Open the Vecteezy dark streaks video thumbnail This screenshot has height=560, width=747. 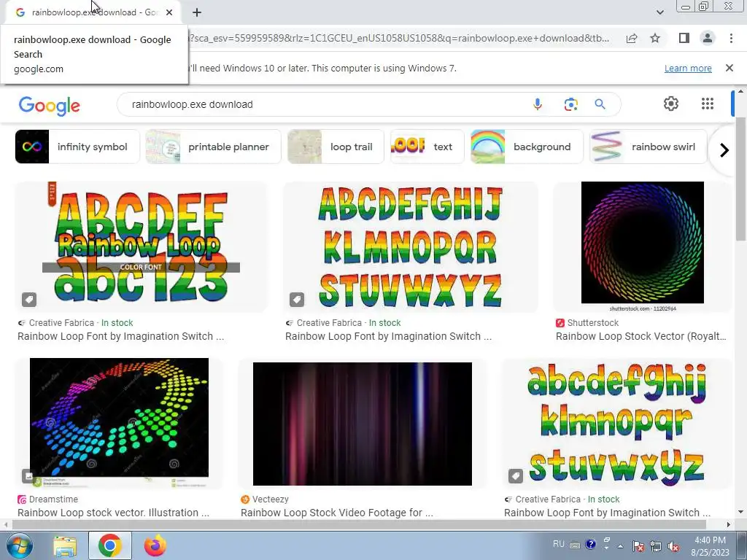[363, 423]
